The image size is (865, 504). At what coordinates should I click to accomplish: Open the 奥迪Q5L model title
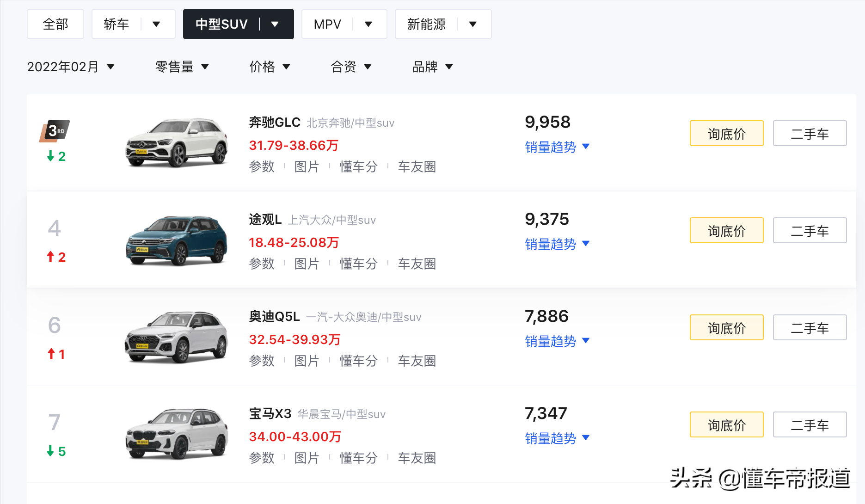[275, 317]
